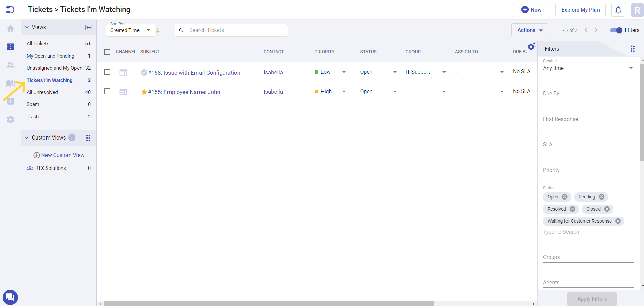
Task: Open the Home dashboard icon
Action: [x=10, y=28]
